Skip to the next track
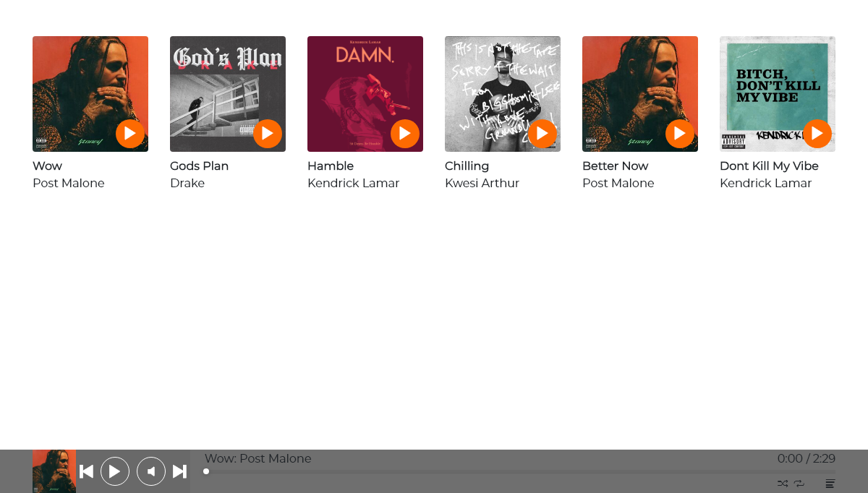 [180, 471]
